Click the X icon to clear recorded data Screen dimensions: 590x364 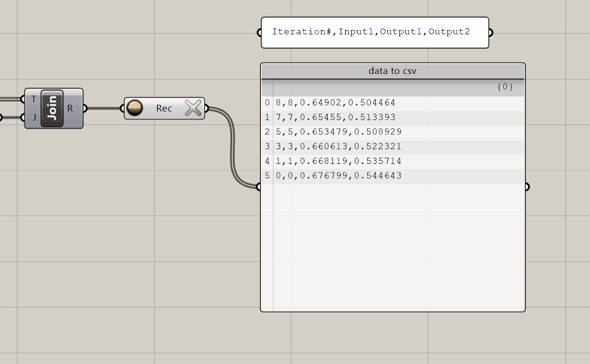(x=193, y=108)
